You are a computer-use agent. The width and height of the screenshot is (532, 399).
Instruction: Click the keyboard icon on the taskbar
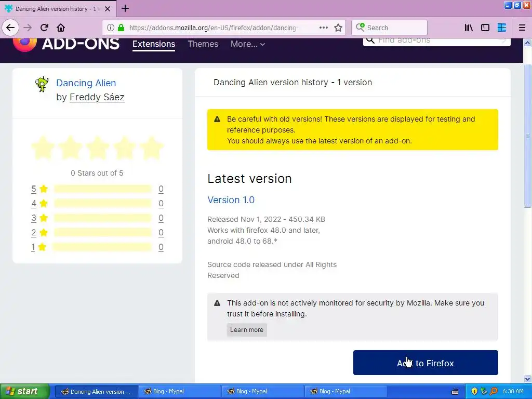click(455, 392)
